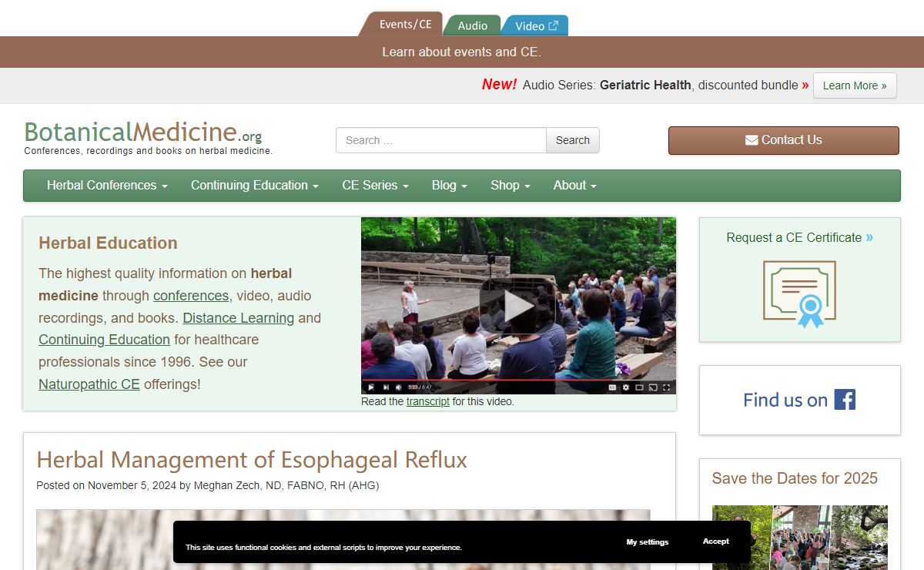Click the blue arrows after Request a CE Certificate
The height and width of the screenshot is (570, 924).
869,237
